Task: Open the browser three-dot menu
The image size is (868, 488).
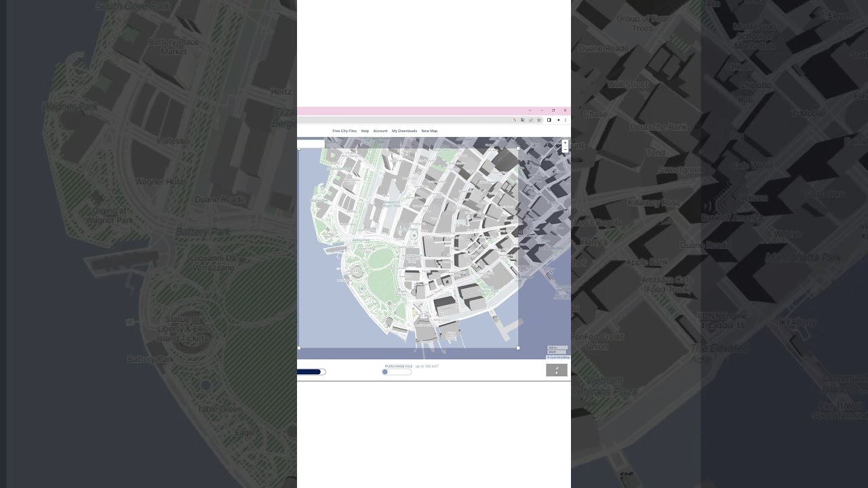Action: coord(566,120)
